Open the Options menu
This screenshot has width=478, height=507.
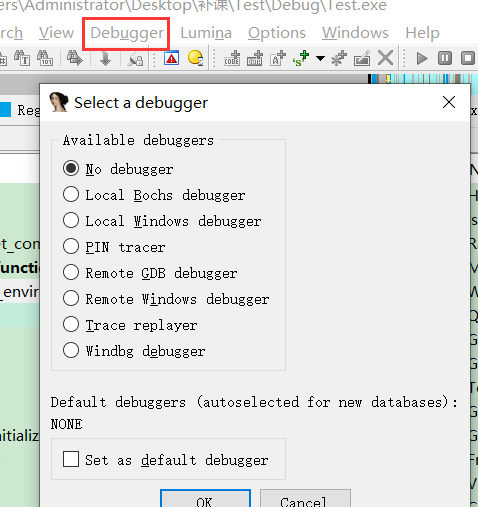[x=277, y=33]
